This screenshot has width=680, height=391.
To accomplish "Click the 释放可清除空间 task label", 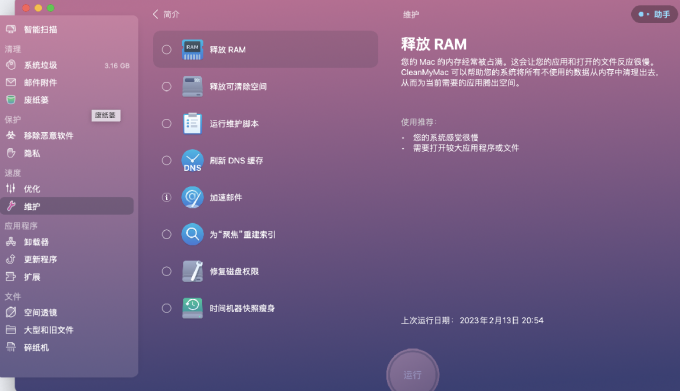I will (238, 86).
